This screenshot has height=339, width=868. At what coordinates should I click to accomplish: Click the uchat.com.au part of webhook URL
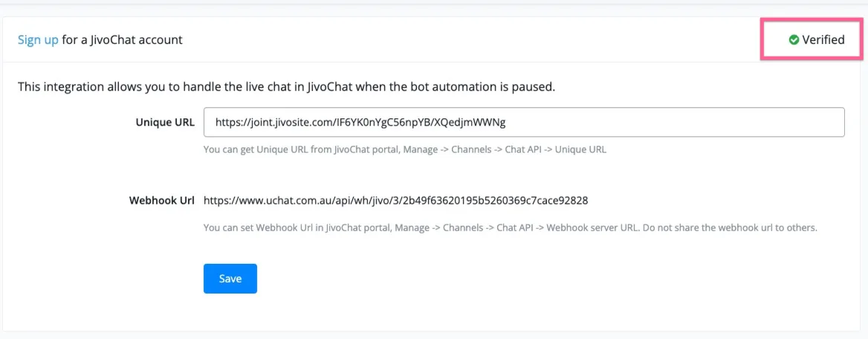point(300,201)
